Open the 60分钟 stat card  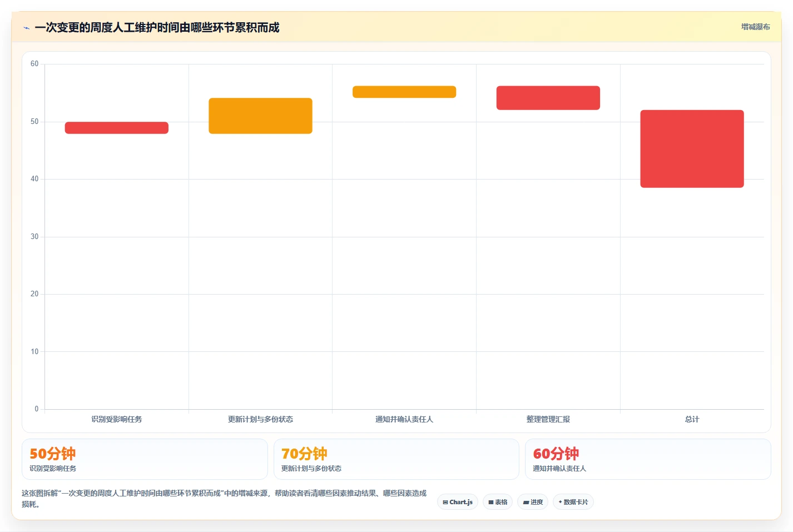coord(648,459)
